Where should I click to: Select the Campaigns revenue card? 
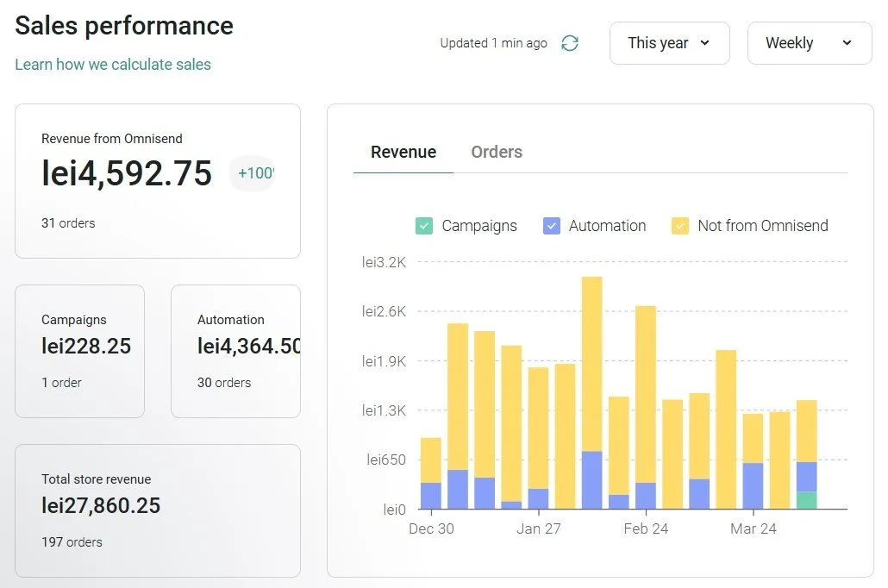(79, 351)
